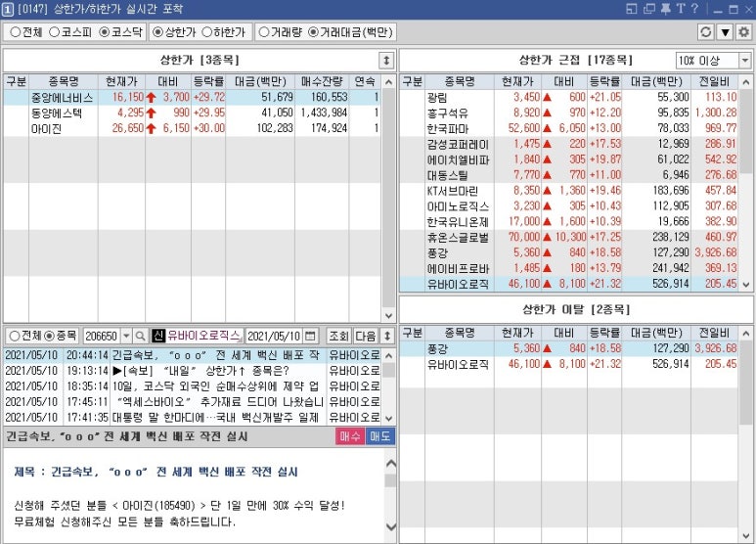Click the duplicate window icon in title bar
This screenshot has width=756, height=544.
[649, 9]
